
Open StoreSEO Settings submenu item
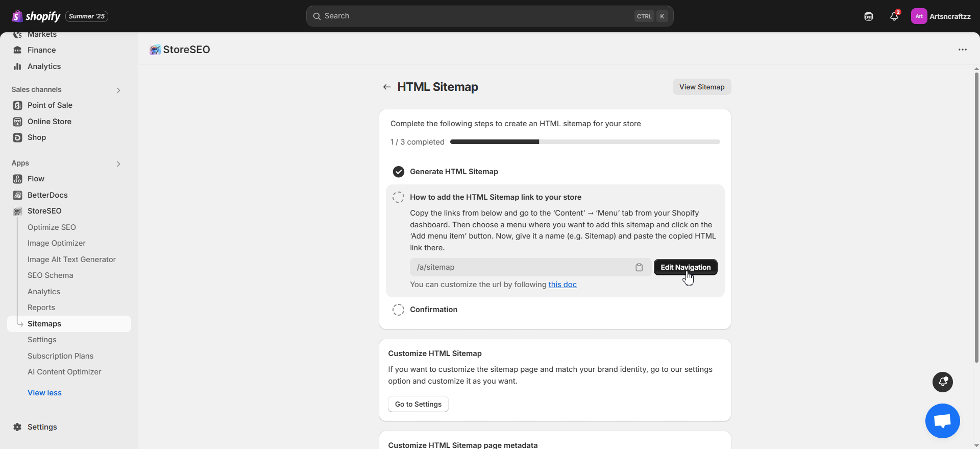[42, 340]
